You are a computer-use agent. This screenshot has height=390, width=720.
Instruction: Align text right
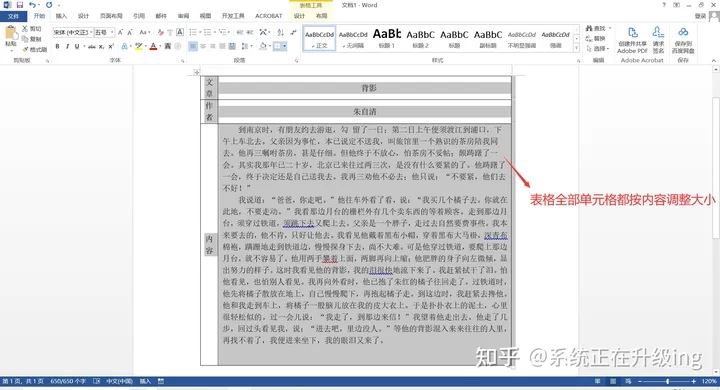pos(213,46)
